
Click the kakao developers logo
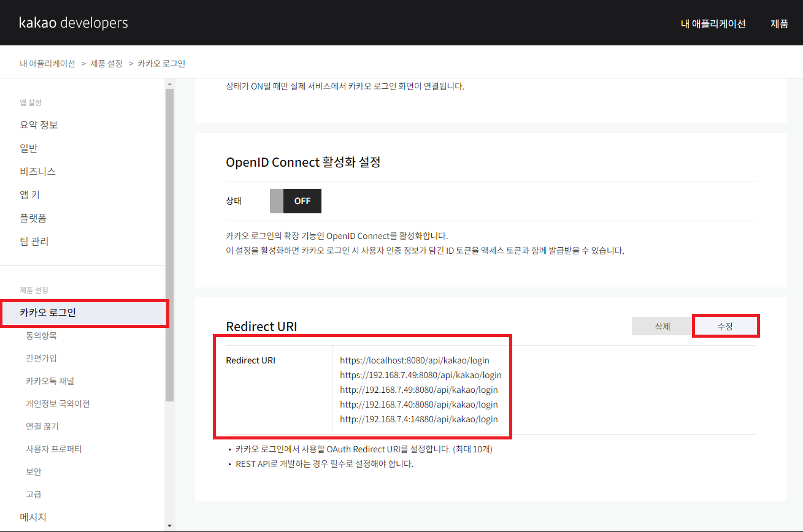tap(74, 23)
